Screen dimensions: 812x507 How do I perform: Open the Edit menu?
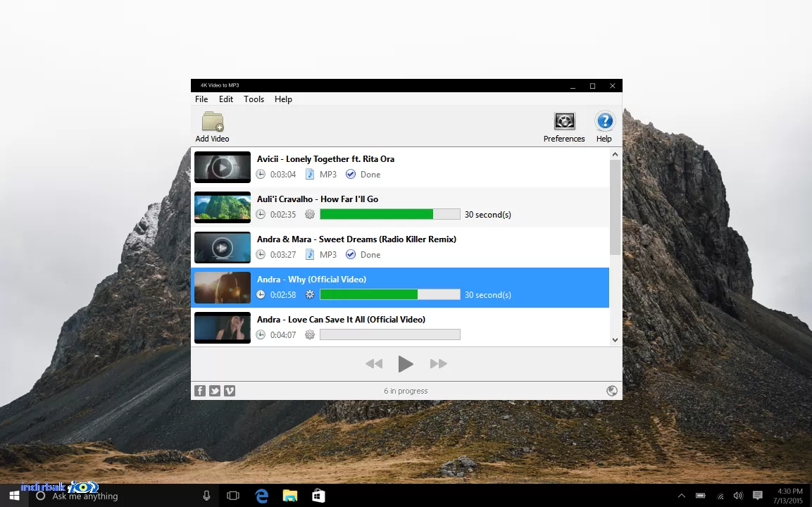[x=226, y=99]
